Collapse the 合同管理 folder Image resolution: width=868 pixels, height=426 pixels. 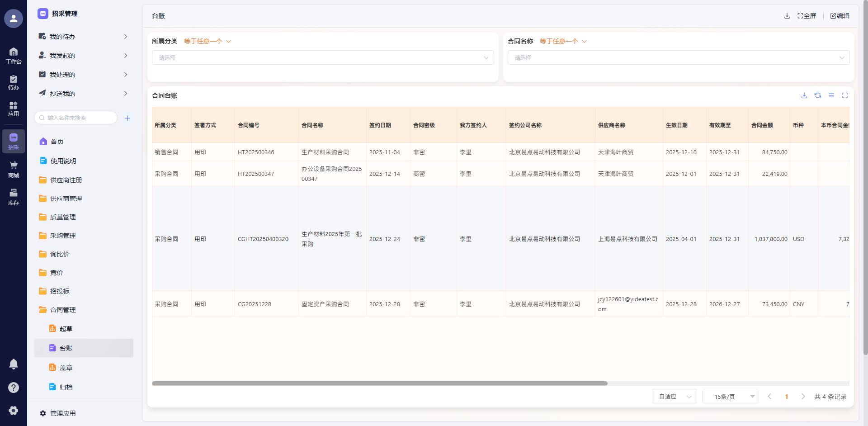pos(84,310)
